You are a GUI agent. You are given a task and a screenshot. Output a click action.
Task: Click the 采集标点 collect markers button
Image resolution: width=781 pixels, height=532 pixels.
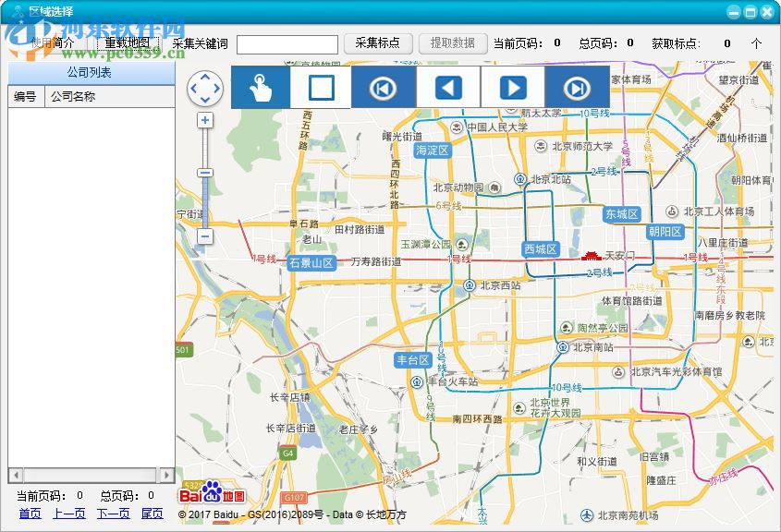pyautogui.click(x=378, y=43)
